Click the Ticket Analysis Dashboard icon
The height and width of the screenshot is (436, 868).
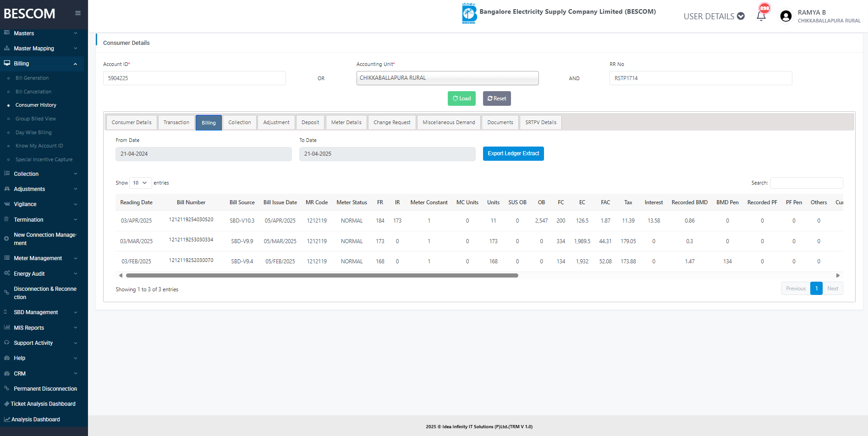tap(6, 404)
